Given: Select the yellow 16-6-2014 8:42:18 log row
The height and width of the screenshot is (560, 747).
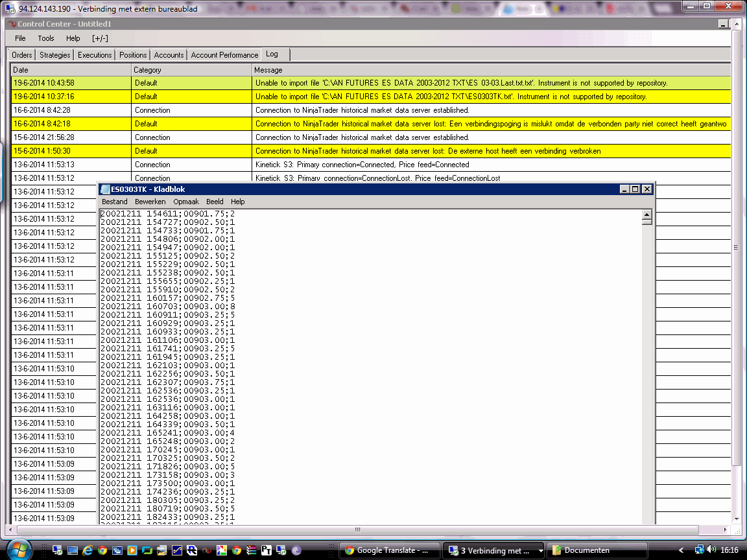Looking at the screenshot, I should coord(371,124).
